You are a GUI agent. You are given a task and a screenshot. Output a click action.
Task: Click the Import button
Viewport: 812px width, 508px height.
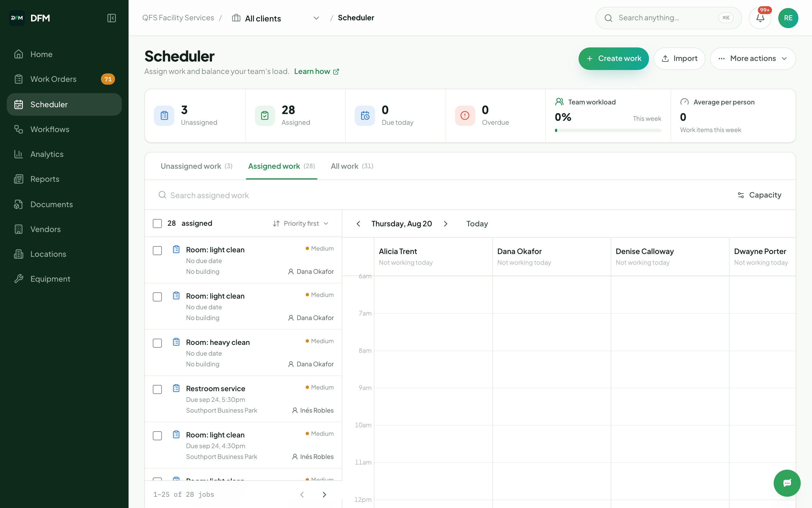tap(679, 58)
